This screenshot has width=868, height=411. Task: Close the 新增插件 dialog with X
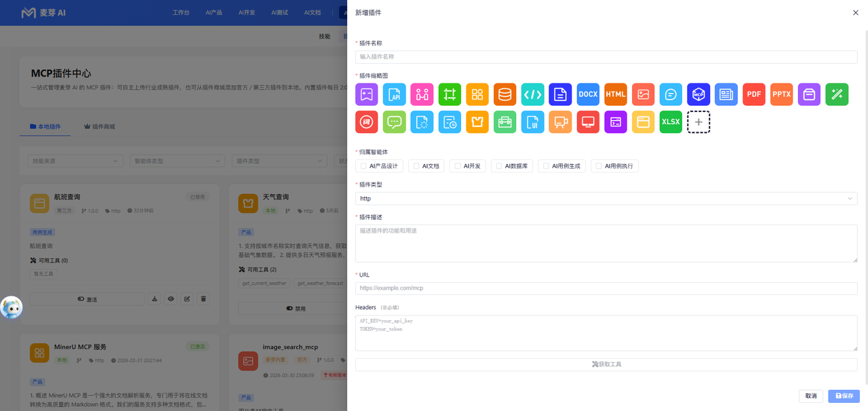(855, 13)
